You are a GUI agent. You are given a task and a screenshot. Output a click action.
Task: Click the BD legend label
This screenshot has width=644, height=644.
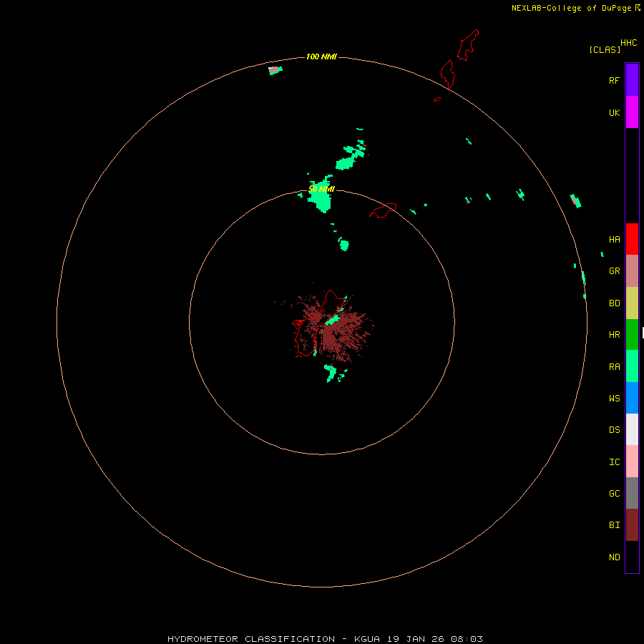click(x=614, y=303)
